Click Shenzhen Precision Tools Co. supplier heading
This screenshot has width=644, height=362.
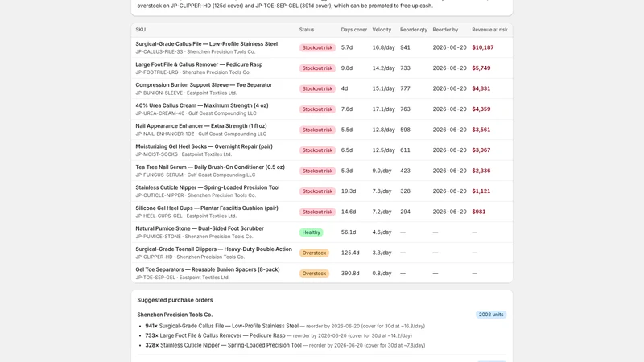[x=175, y=315]
